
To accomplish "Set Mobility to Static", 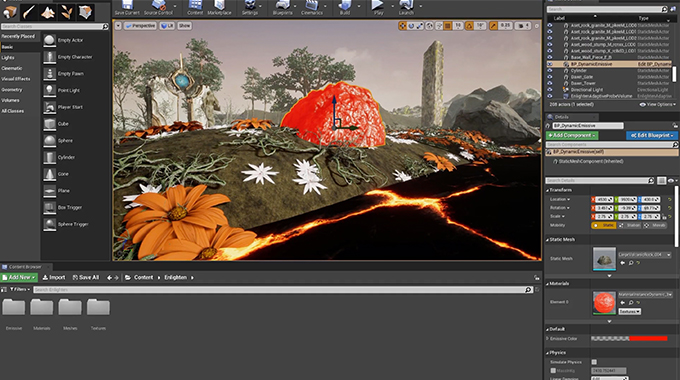I will tap(603, 225).
